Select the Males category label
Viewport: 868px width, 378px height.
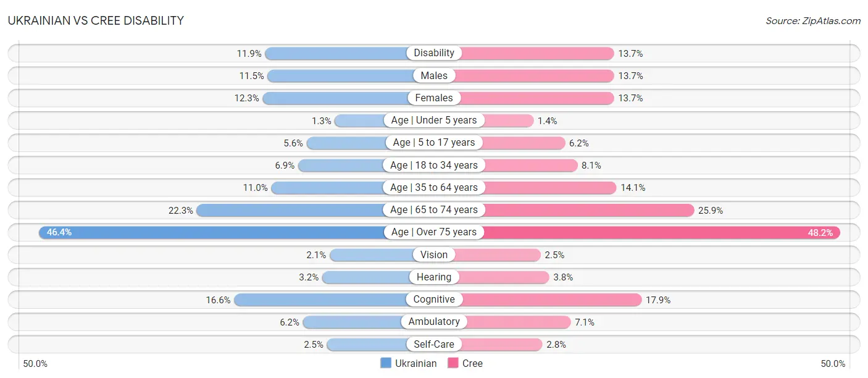(x=434, y=75)
